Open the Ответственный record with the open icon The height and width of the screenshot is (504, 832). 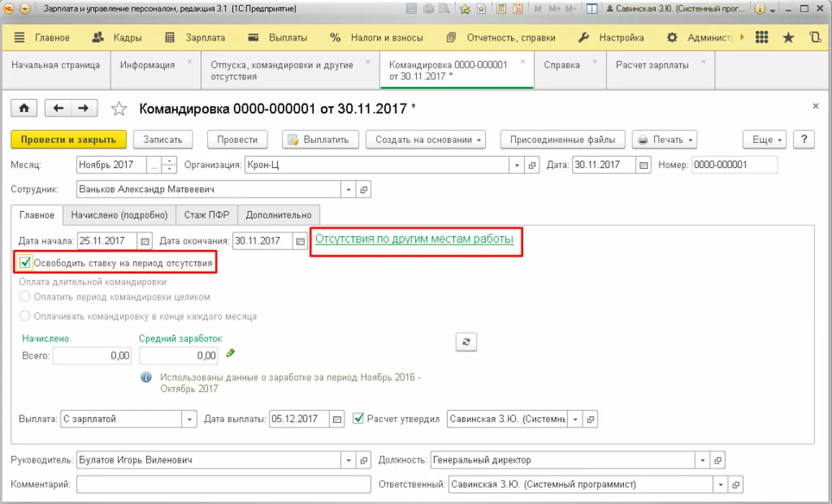coord(736,485)
